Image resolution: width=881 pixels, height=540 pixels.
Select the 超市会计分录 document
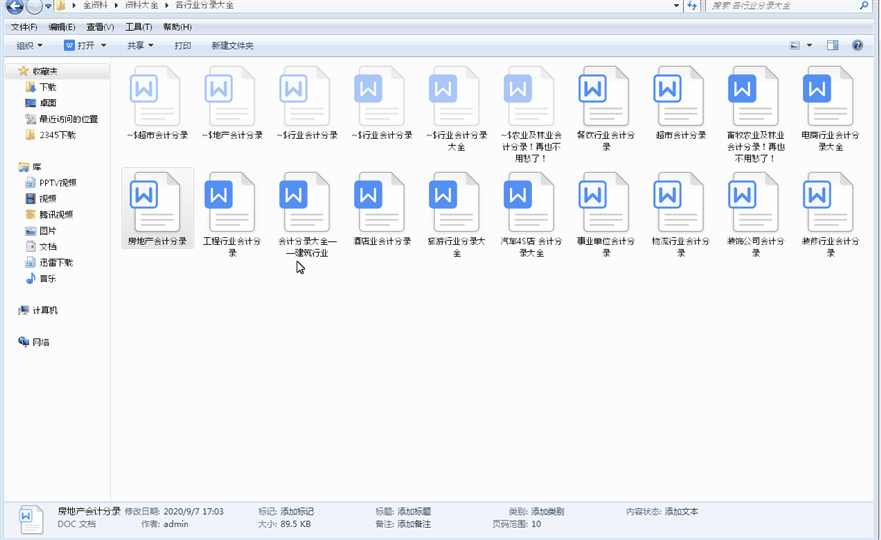680,103
